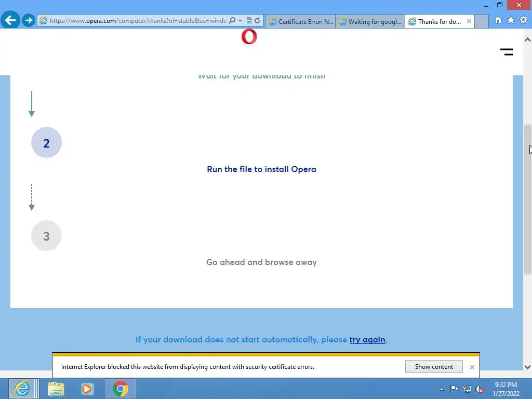The height and width of the screenshot is (399, 532).
Task: Open the Home page icon
Action: pyautogui.click(x=498, y=20)
